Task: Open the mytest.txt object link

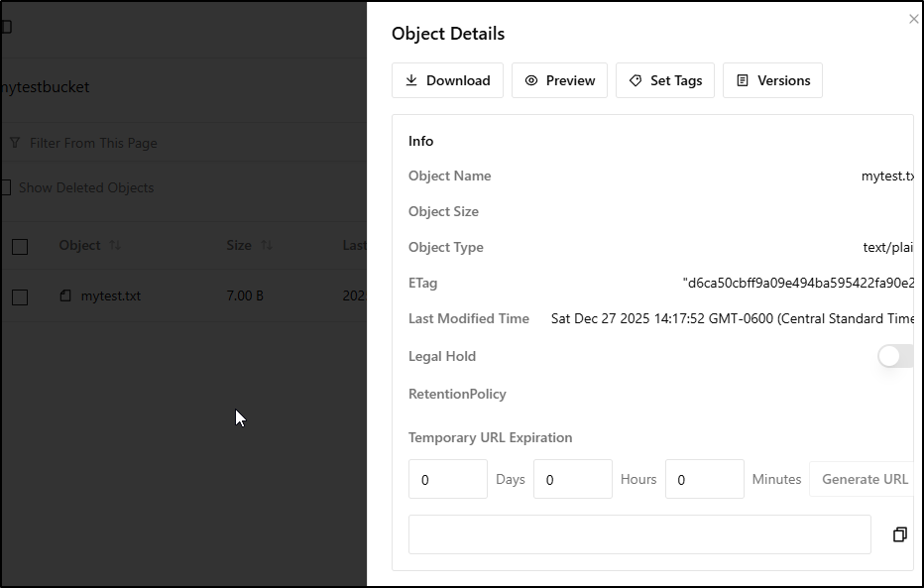Action: pos(111,295)
